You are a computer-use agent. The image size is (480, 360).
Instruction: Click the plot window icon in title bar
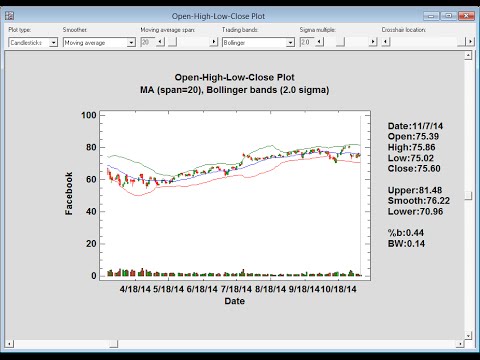click(x=10, y=16)
